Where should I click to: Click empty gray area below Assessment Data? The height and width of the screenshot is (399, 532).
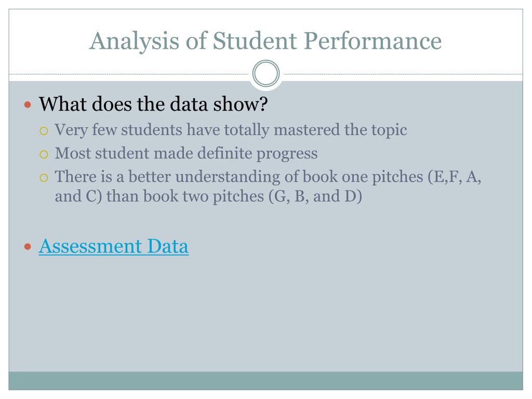click(265, 312)
